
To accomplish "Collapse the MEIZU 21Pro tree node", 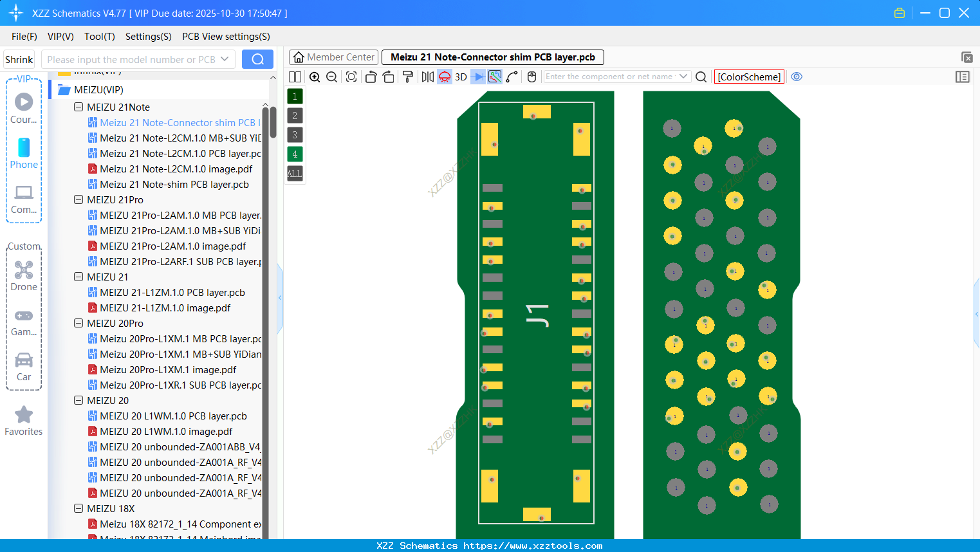I will click(x=79, y=200).
